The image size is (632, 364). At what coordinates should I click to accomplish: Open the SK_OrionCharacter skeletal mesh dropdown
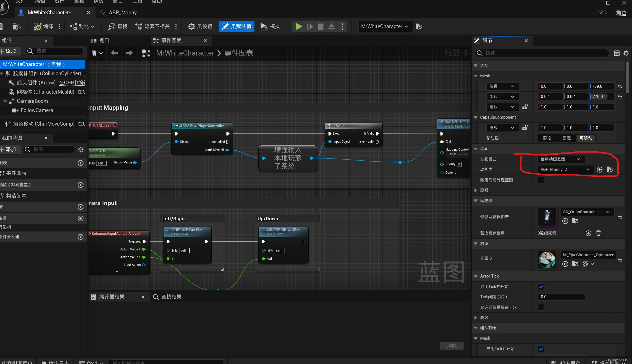coord(587,212)
